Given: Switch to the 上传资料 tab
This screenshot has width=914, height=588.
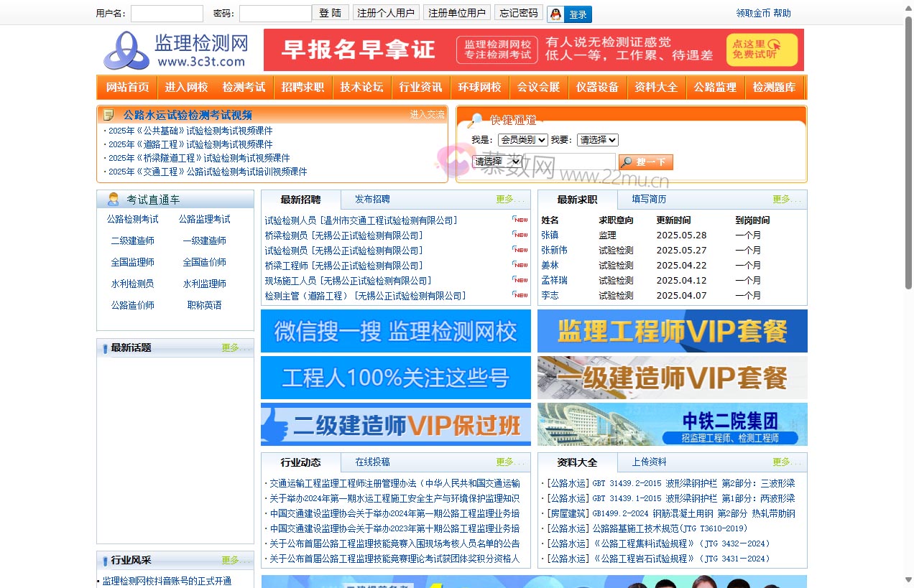Looking at the screenshot, I should (649, 462).
